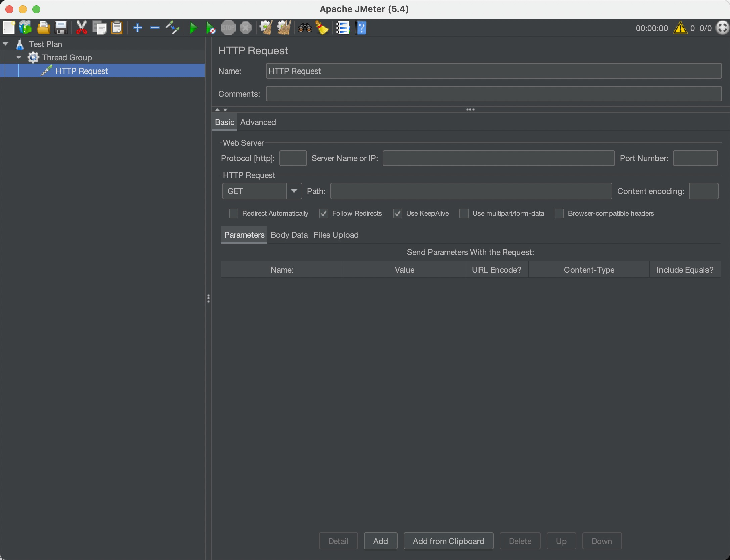The image size is (730, 560).
Task: Save the test plan with floppy icon
Action: click(61, 28)
